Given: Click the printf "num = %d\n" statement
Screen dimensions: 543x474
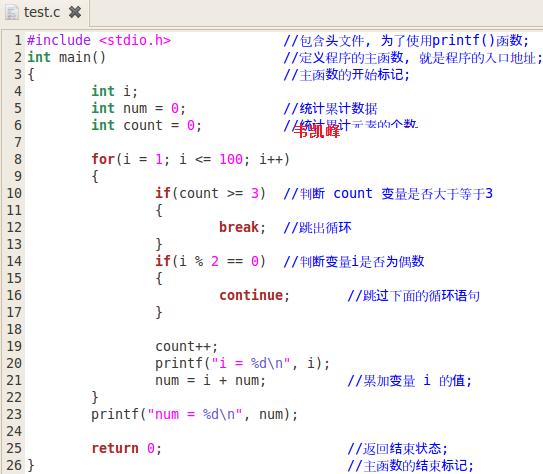Looking at the screenshot, I should 194,414.
